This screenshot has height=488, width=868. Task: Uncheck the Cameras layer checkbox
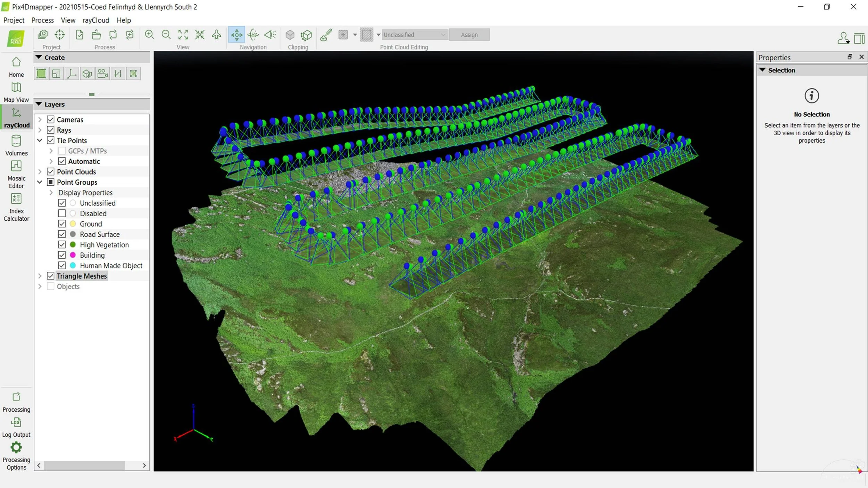(51, 120)
